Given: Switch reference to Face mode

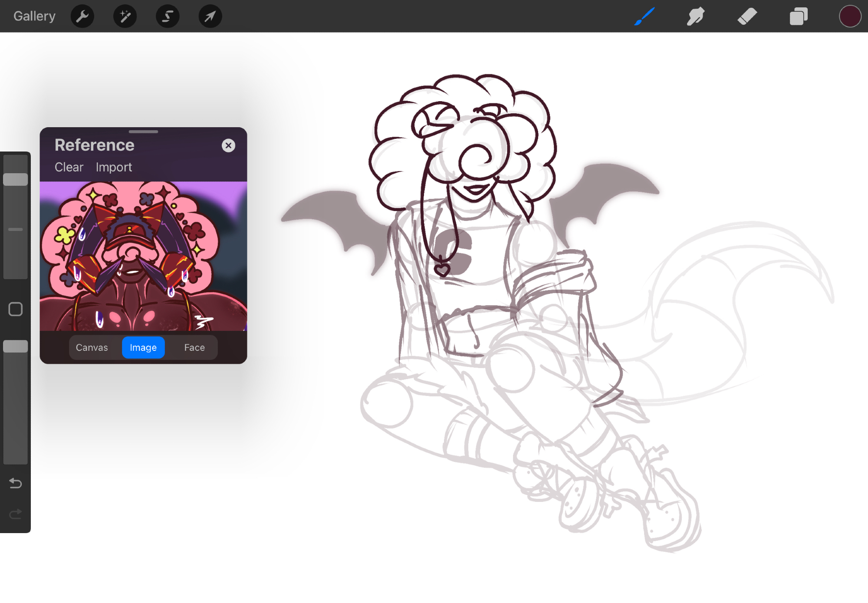Looking at the screenshot, I should (x=194, y=347).
